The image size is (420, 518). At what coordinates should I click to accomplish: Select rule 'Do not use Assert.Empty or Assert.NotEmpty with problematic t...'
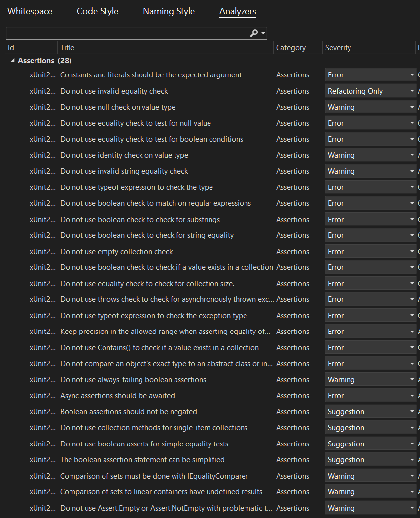point(166,508)
